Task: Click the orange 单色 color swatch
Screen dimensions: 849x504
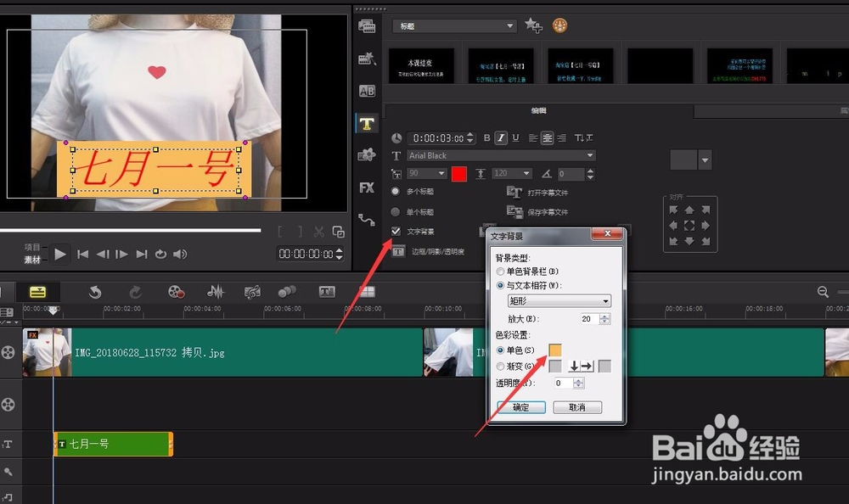Action: point(555,349)
